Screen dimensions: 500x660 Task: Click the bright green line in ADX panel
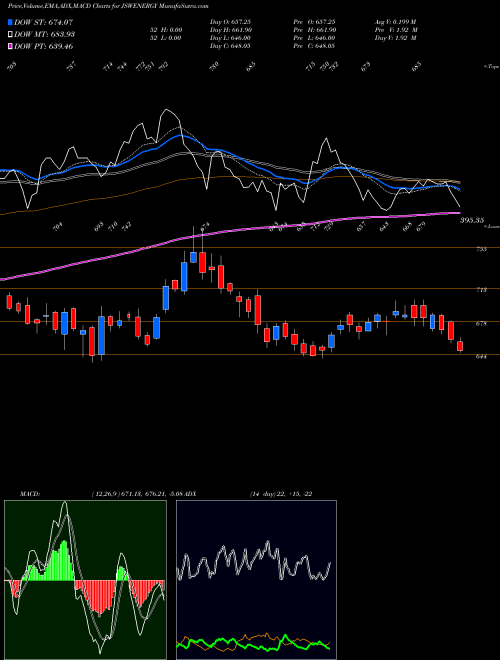(253, 643)
